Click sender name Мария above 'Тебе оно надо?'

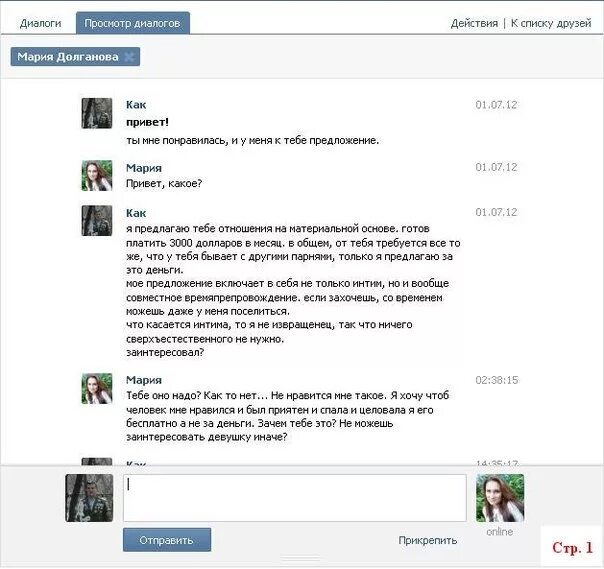point(144,380)
